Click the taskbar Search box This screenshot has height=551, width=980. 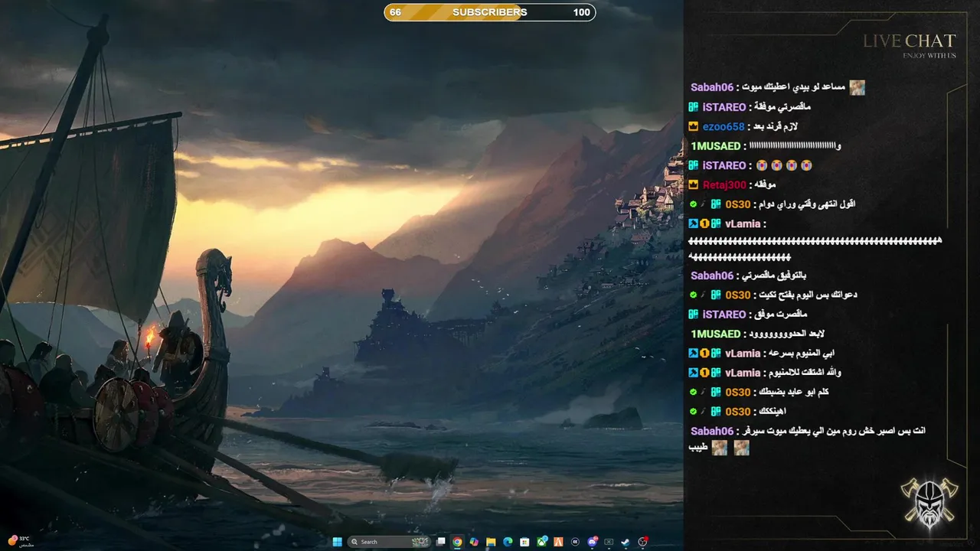[389, 542]
